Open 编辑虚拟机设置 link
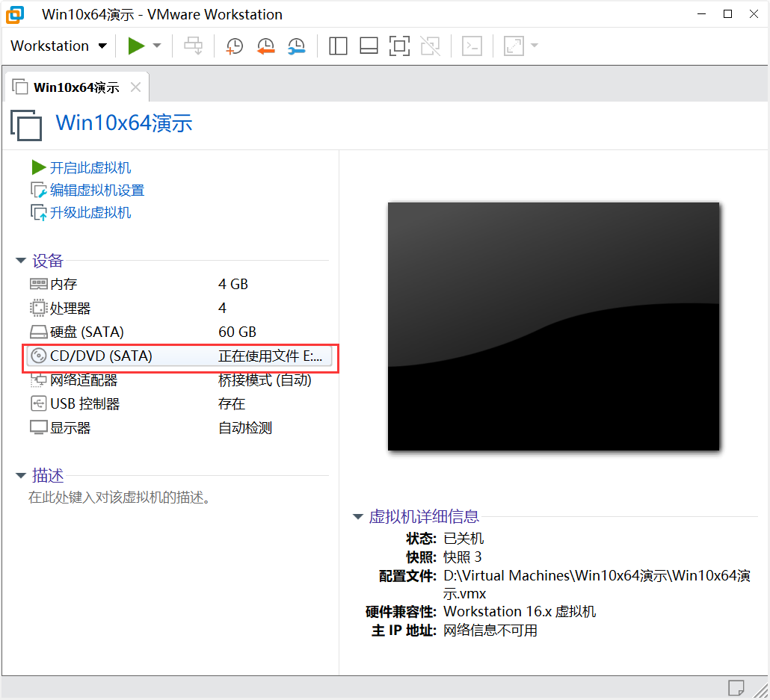 pos(96,191)
